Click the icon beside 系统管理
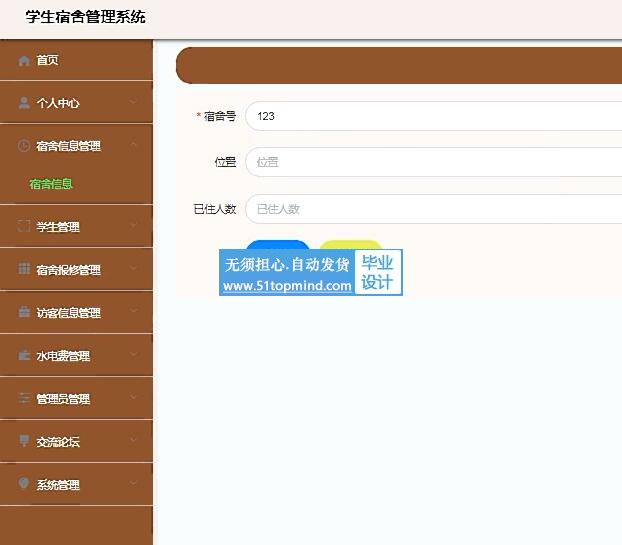Screen dimensions: 622x545 click(24, 484)
